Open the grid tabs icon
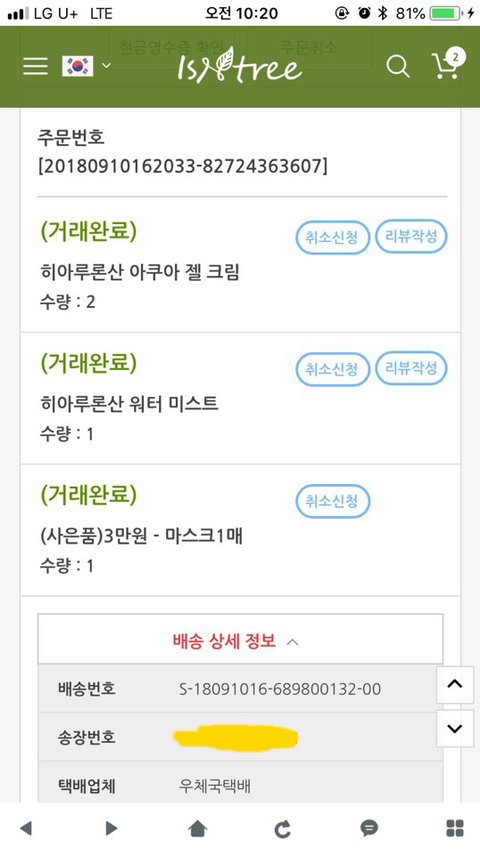The width and height of the screenshot is (480, 854). pos(455,828)
